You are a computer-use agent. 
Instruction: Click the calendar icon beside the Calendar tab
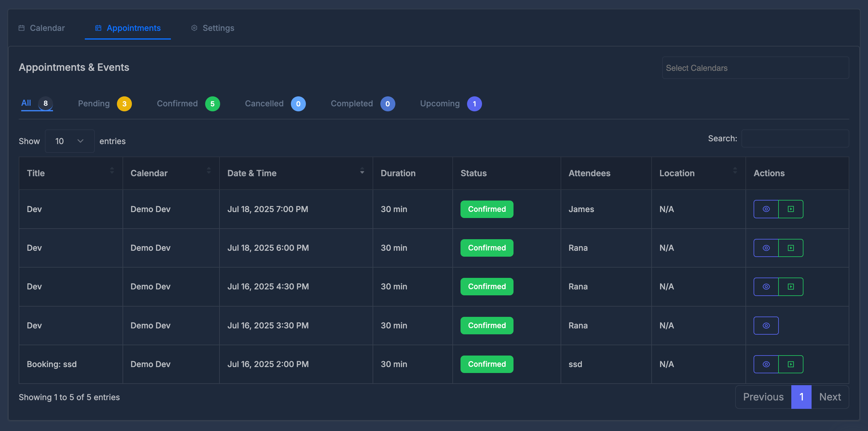click(22, 28)
